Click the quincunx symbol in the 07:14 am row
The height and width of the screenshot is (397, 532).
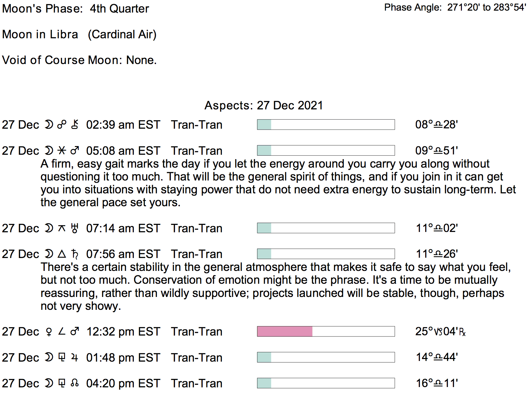(x=61, y=228)
